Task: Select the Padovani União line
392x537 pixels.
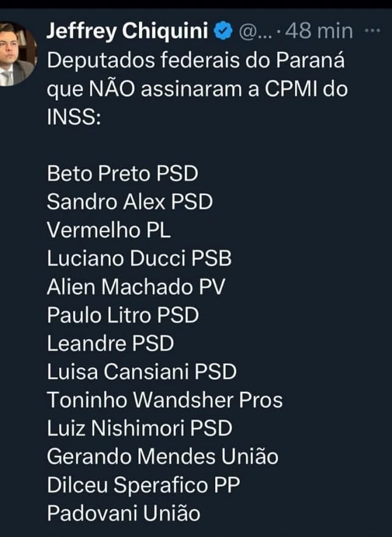Action: [123, 513]
